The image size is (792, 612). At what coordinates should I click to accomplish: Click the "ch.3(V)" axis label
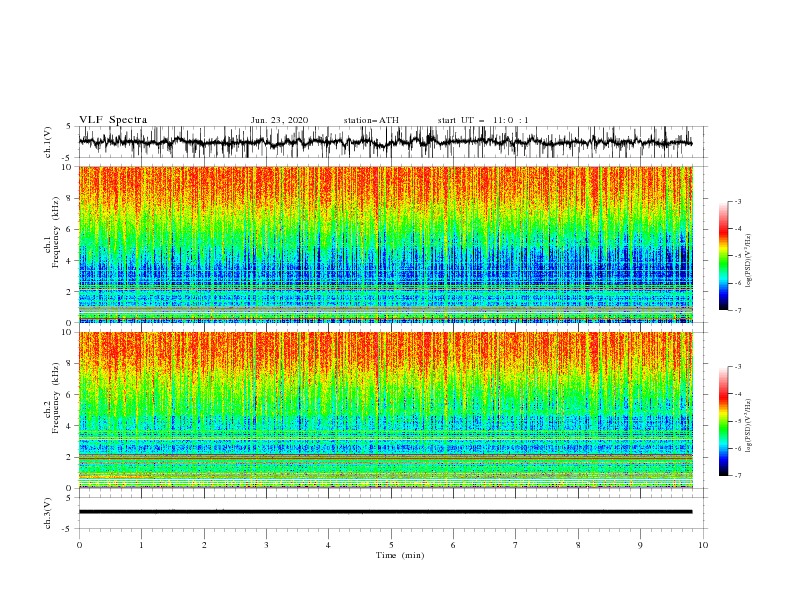coord(48,513)
